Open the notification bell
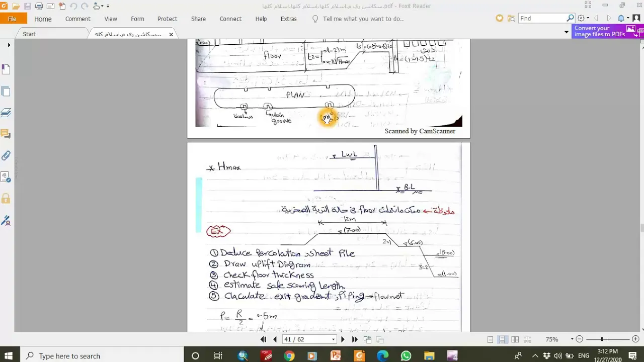The height and width of the screenshot is (362, 644). [x=621, y=18]
